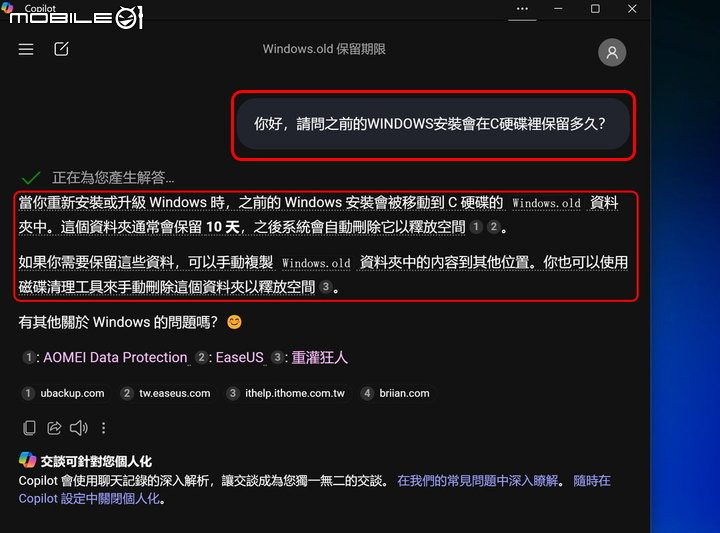Click the 交談可針對您個人化 heading

click(x=96, y=461)
